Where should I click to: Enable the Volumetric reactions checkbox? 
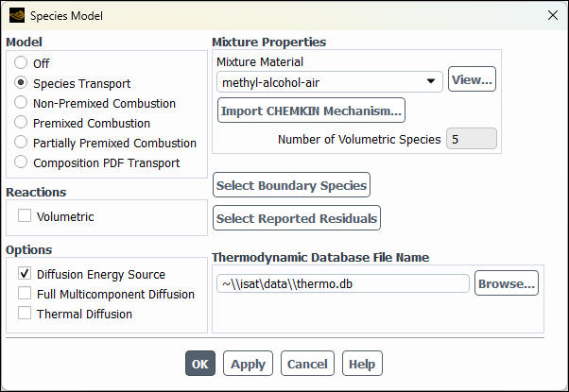click(x=25, y=216)
